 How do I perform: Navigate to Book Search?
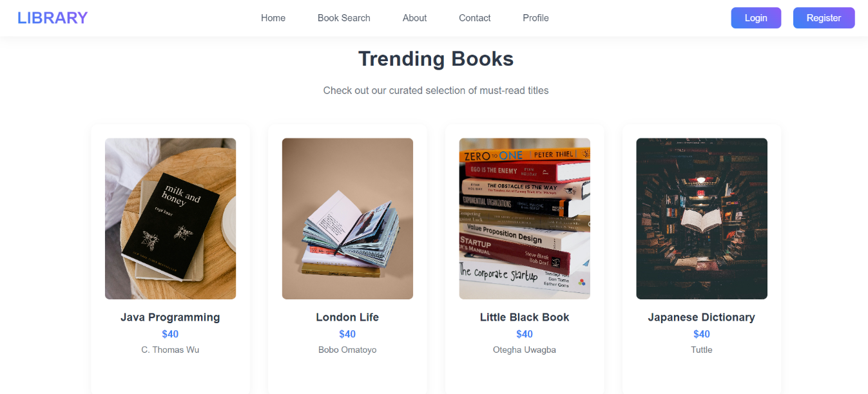343,18
